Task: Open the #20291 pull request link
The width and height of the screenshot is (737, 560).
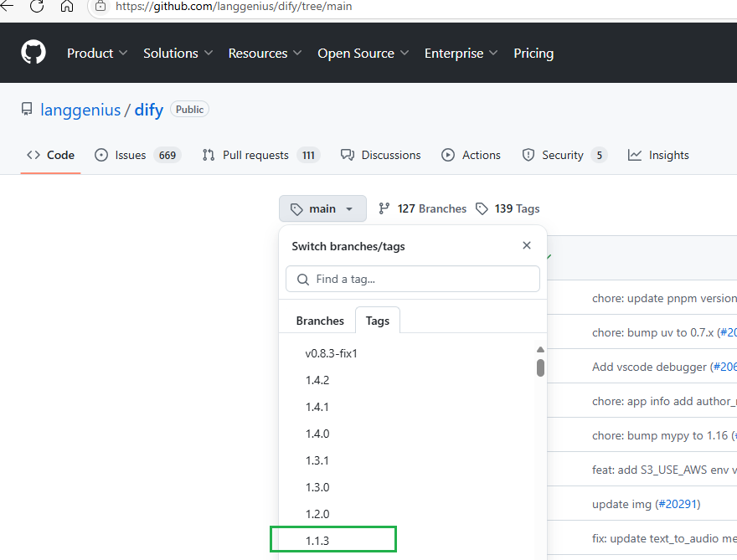Action: pos(678,504)
